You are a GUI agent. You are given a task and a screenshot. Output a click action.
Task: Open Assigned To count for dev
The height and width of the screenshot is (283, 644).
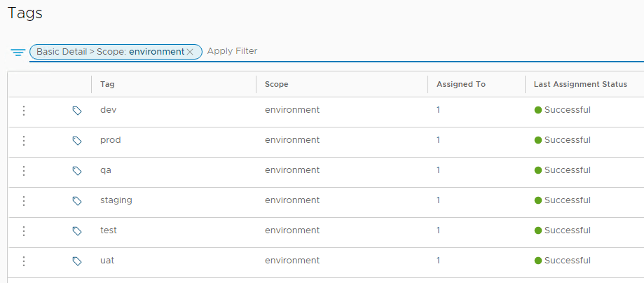pos(439,110)
